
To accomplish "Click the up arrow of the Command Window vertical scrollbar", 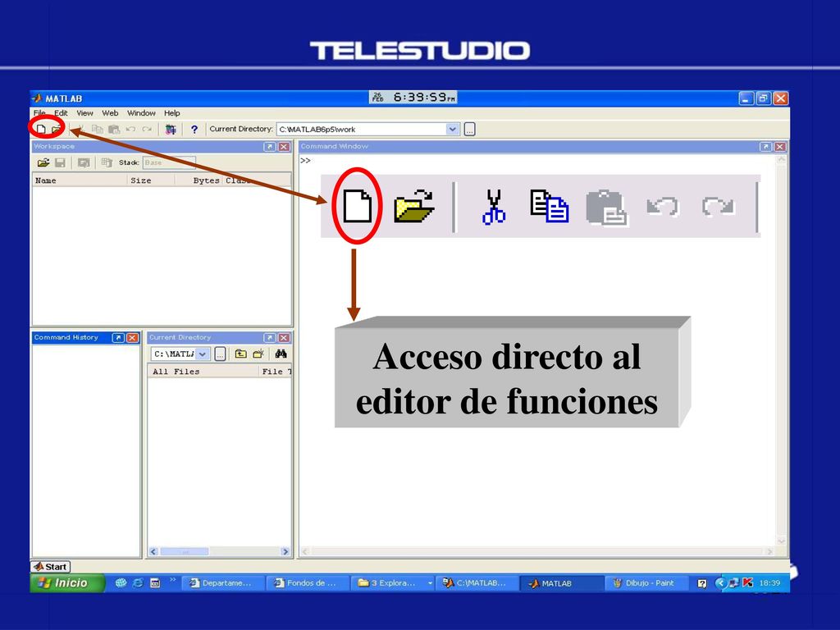I will point(781,159).
